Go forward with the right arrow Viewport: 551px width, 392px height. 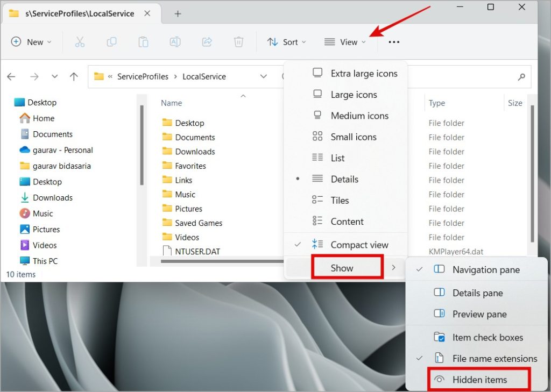click(34, 76)
